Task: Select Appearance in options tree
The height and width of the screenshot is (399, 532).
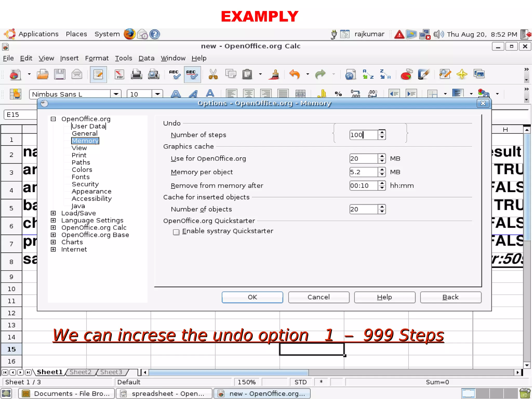Action: click(x=91, y=191)
